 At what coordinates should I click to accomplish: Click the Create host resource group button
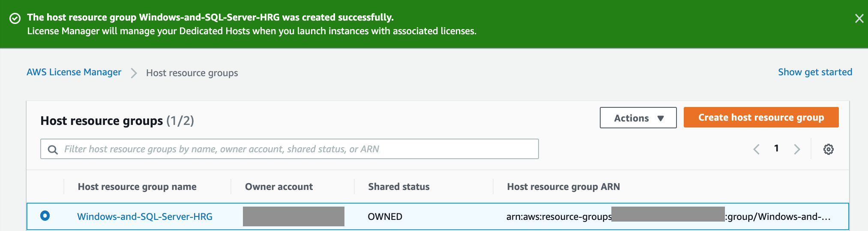(x=761, y=117)
